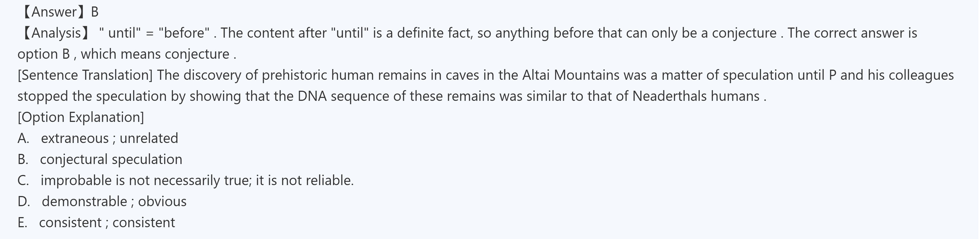Click the [Sentence Translation] heading

click(84, 75)
